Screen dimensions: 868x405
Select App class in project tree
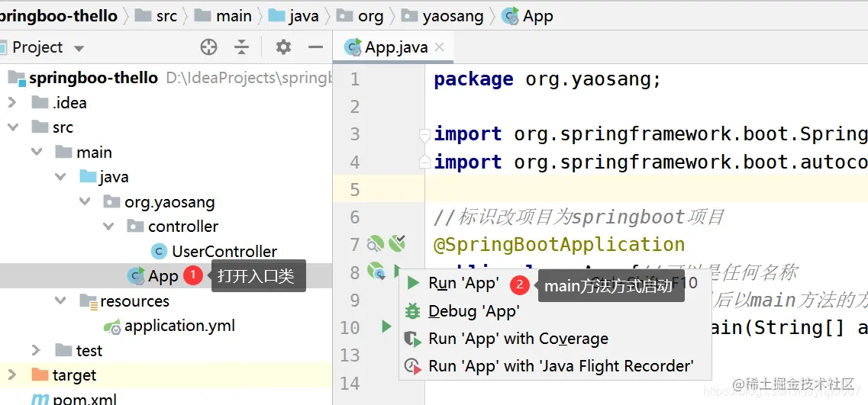pos(163,276)
